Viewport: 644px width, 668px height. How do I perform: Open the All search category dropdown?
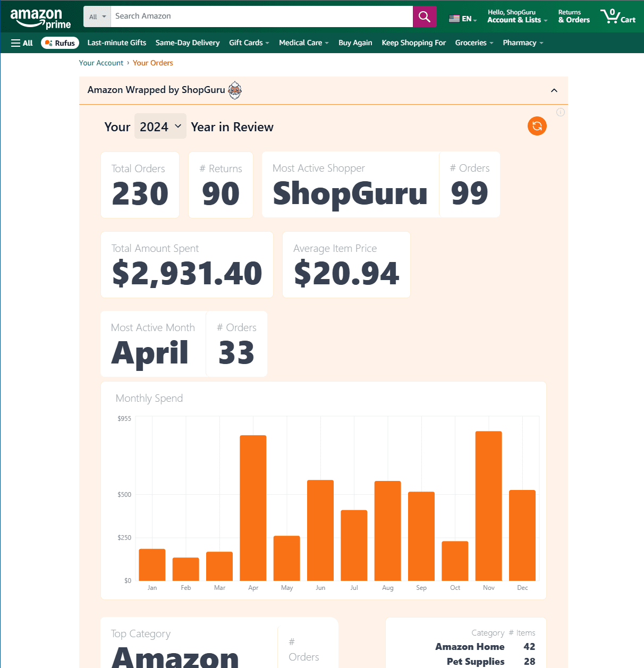(97, 16)
